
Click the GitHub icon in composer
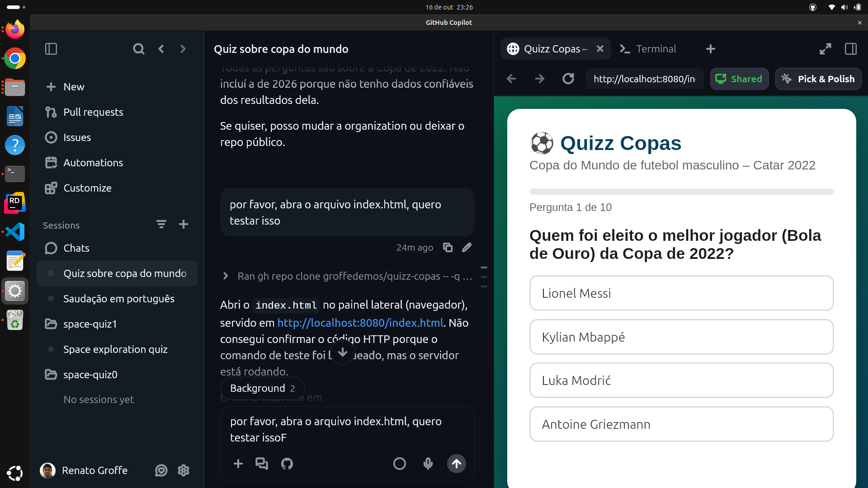coord(287,464)
